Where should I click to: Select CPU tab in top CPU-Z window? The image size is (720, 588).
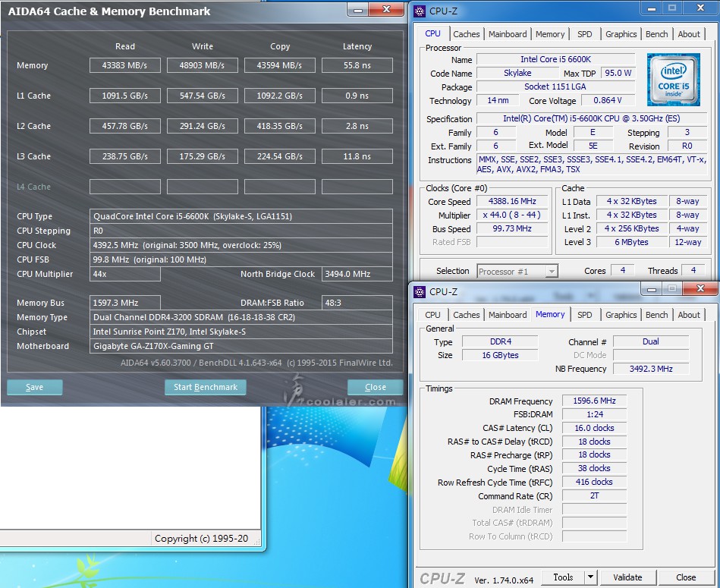[x=432, y=33]
